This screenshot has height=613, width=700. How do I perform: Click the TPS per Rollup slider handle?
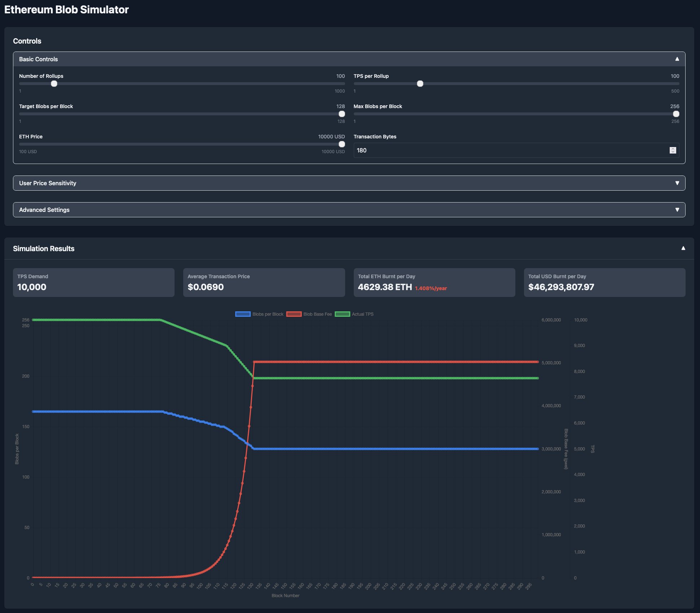pyautogui.click(x=420, y=84)
